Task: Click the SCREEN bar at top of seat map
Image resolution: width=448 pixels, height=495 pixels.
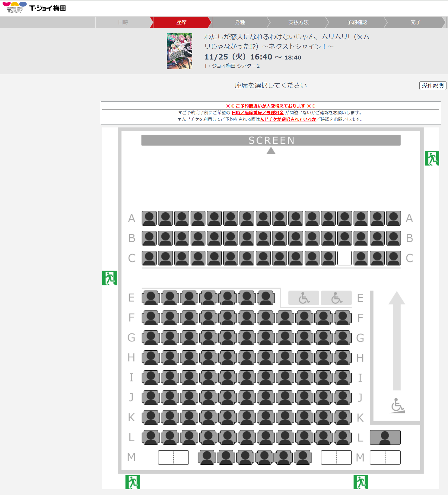Action: [x=271, y=140]
